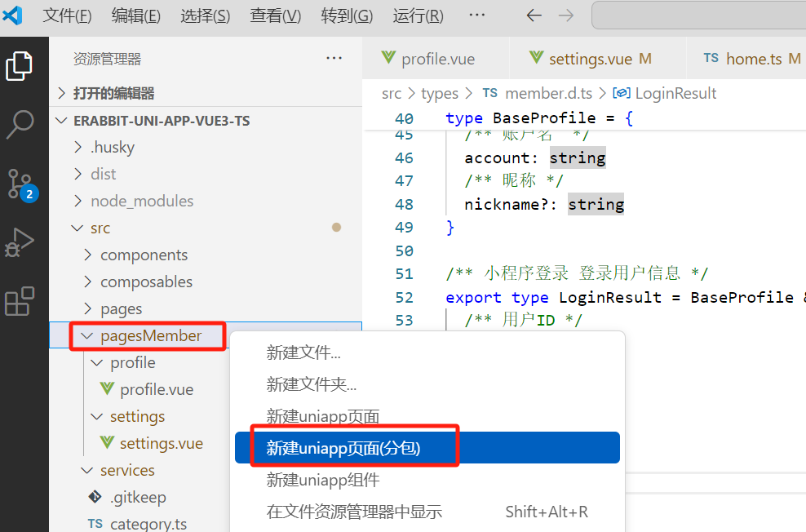Viewport: 806px width, 532px height.
Task: Open the Run and Debug view
Action: [20, 242]
